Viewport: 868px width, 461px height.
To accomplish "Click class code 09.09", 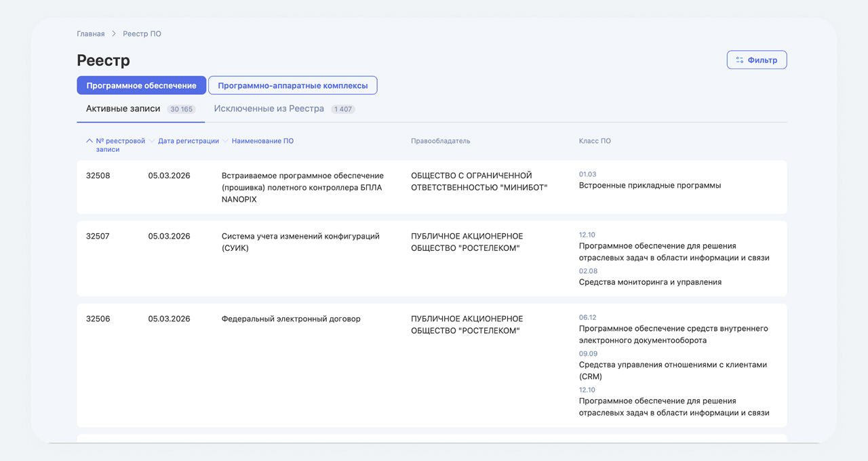I will [588, 353].
